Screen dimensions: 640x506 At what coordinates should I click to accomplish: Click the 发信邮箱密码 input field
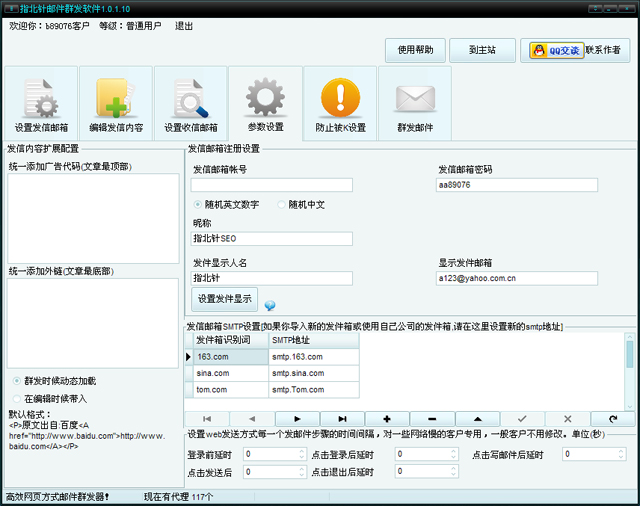517,185
